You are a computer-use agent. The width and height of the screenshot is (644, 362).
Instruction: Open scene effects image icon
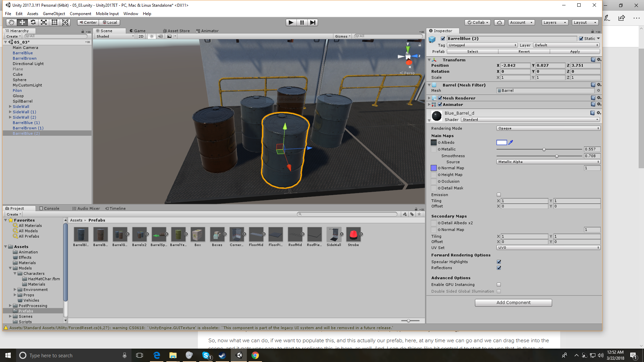169,36
